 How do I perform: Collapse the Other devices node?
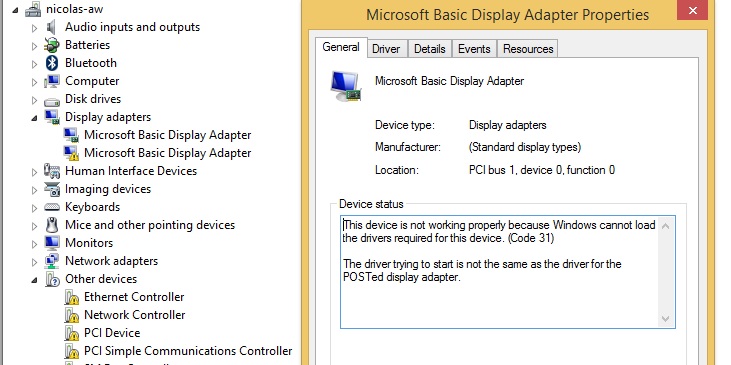(x=34, y=281)
